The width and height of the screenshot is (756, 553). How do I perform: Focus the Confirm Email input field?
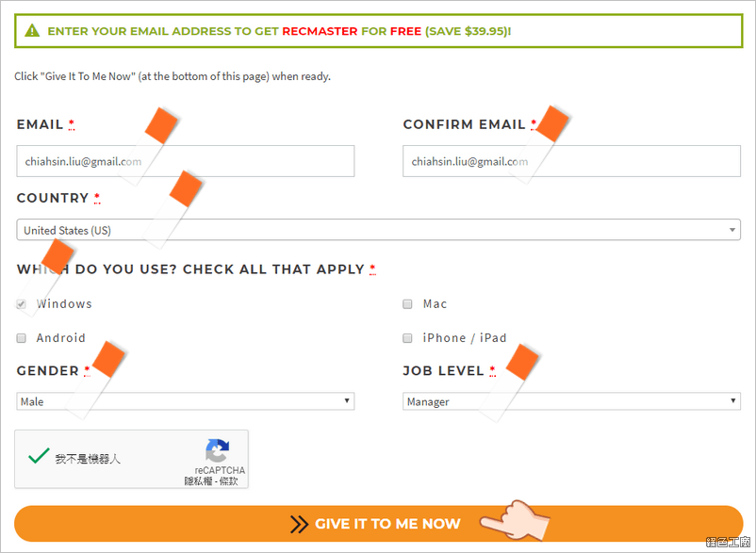tap(572, 161)
